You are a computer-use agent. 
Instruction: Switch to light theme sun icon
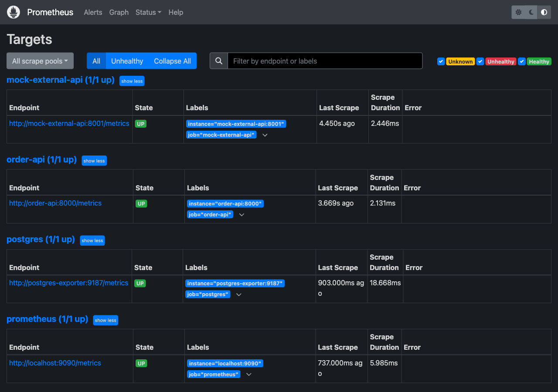[x=518, y=12]
